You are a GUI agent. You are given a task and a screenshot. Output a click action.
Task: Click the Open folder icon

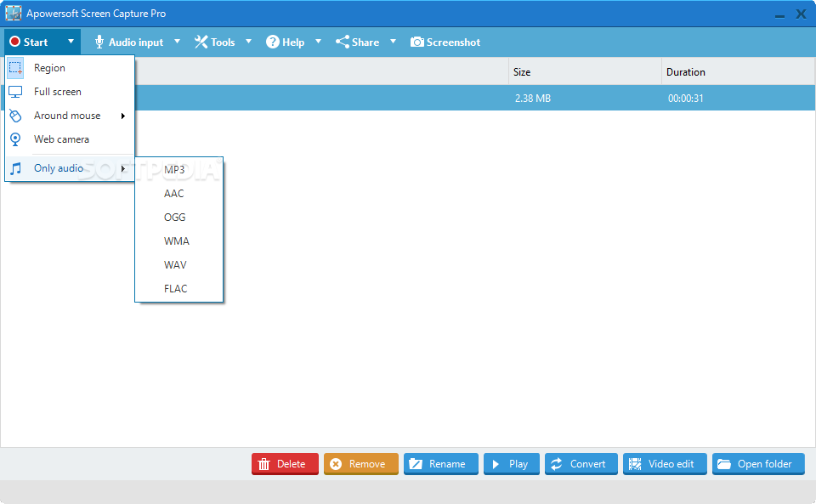click(x=724, y=464)
